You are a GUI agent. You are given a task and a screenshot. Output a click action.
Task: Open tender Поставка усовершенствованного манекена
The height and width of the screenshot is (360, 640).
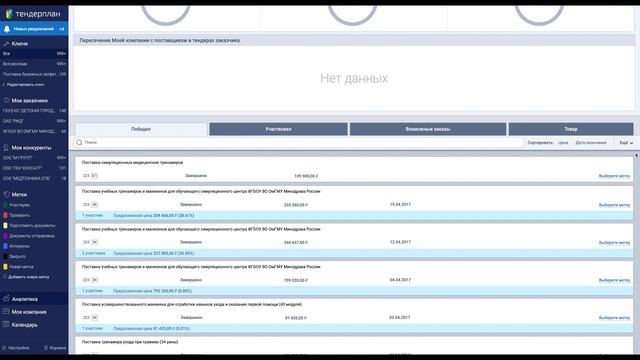tap(192, 304)
